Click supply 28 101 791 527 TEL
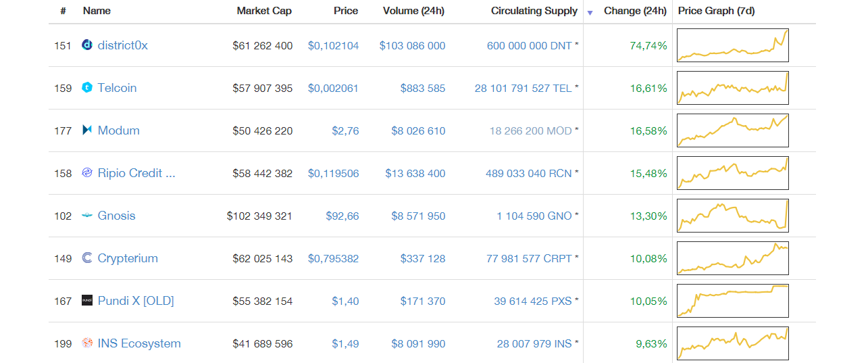The image size is (868, 363). click(x=524, y=89)
